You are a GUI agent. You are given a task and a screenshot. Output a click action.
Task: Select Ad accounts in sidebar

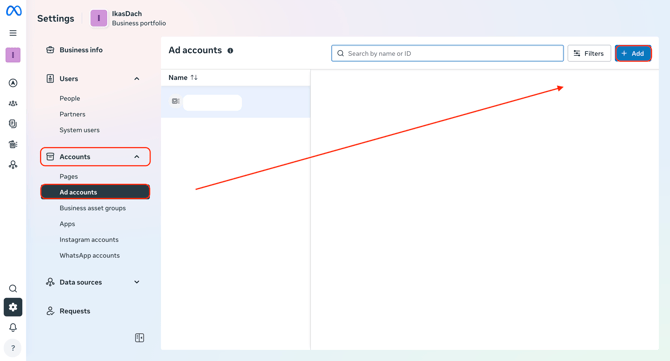tap(95, 192)
